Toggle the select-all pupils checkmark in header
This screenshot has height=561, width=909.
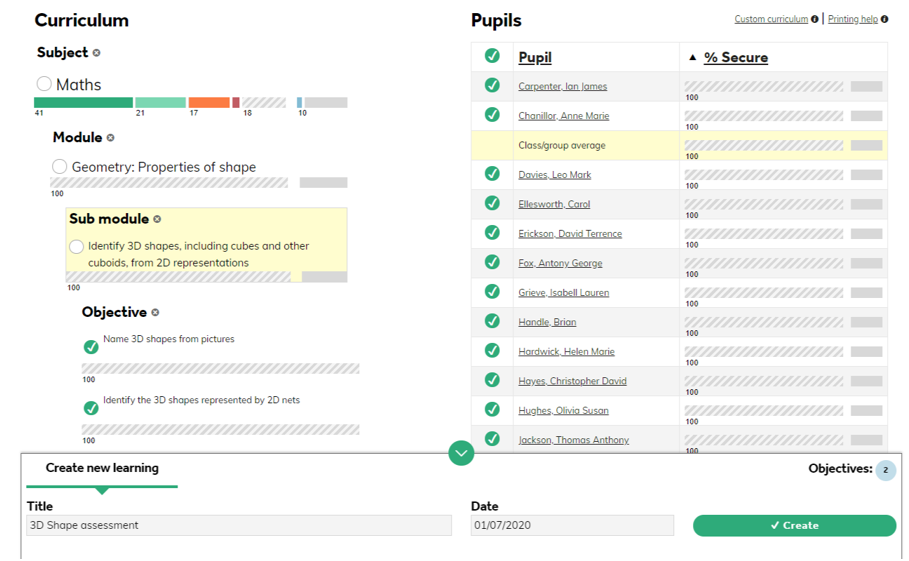492,56
